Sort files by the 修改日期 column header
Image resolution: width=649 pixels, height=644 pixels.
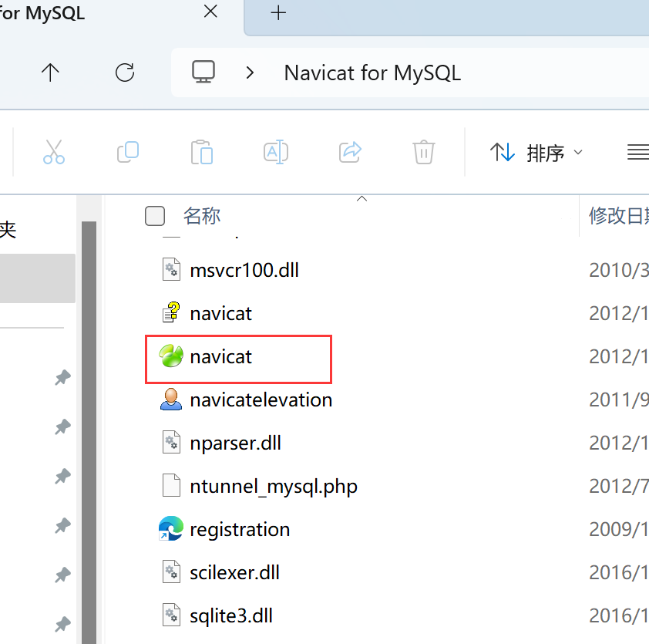619,216
